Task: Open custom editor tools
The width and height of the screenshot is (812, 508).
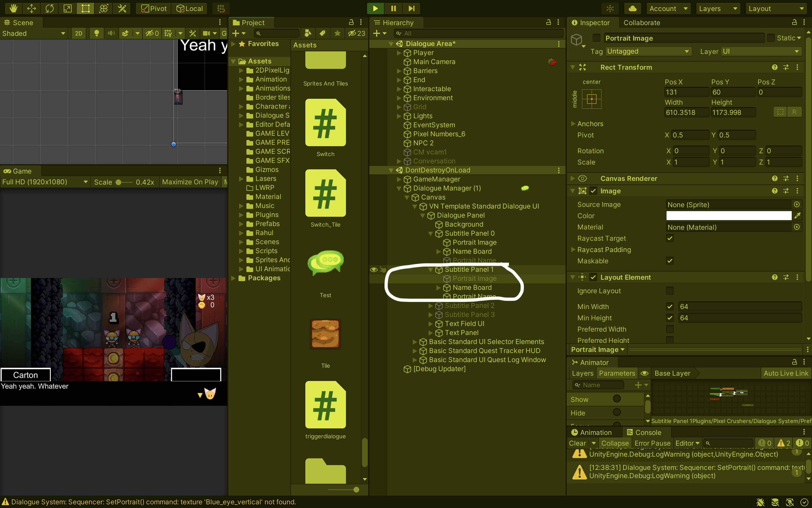Action: coord(122,8)
